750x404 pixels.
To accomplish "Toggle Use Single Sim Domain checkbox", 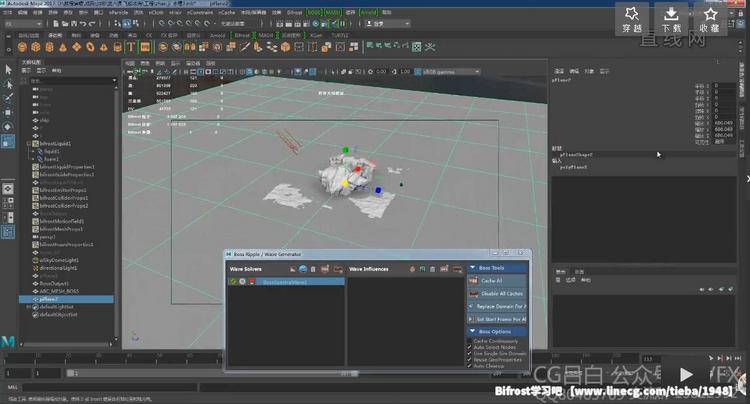I will click(470, 354).
